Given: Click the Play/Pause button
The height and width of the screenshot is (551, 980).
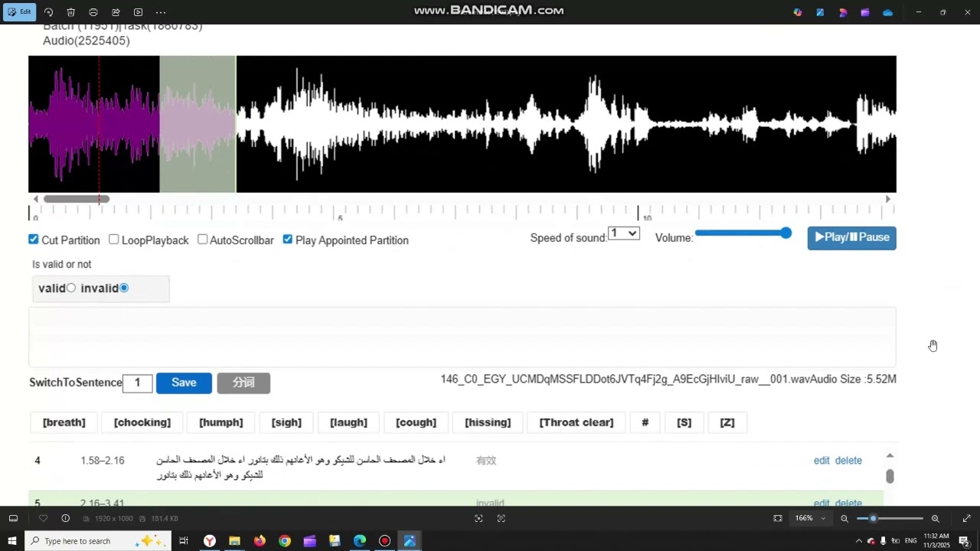Looking at the screenshot, I should [x=851, y=237].
